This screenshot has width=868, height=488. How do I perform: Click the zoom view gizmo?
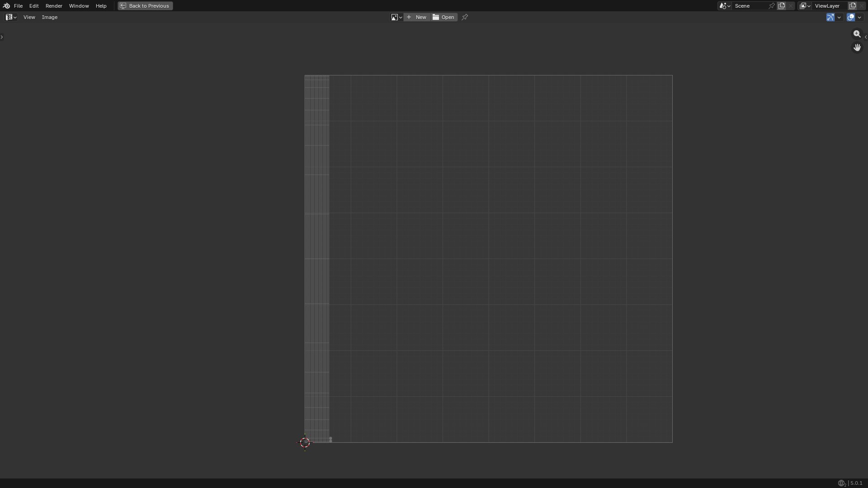[857, 34]
